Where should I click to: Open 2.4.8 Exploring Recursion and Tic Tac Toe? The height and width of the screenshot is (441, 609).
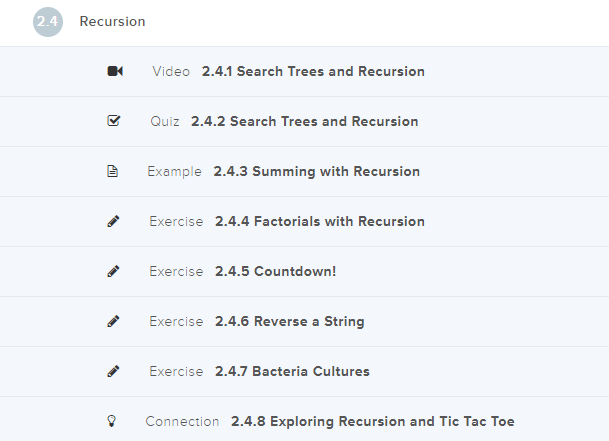[x=372, y=422]
